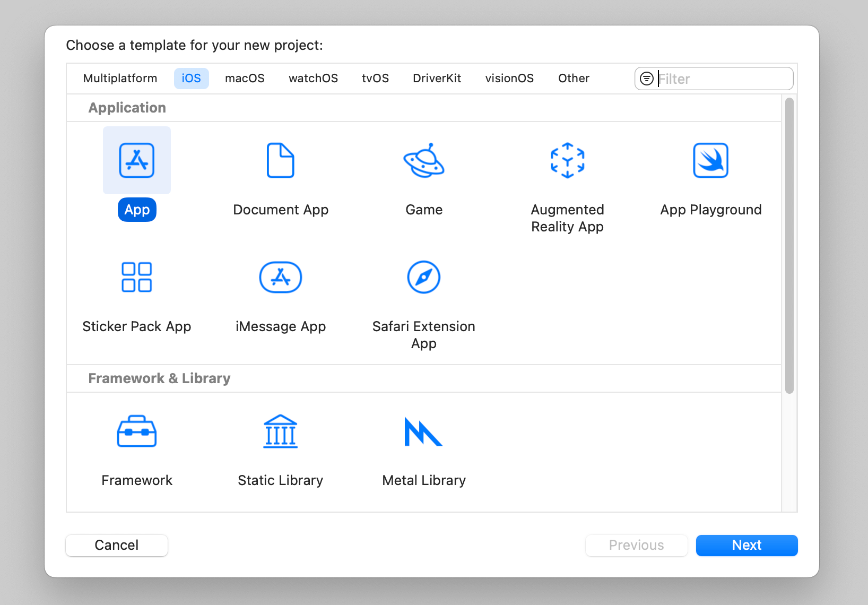Image resolution: width=868 pixels, height=605 pixels.
Task: Switch to the tvOS tab
Action: point(376,79)
